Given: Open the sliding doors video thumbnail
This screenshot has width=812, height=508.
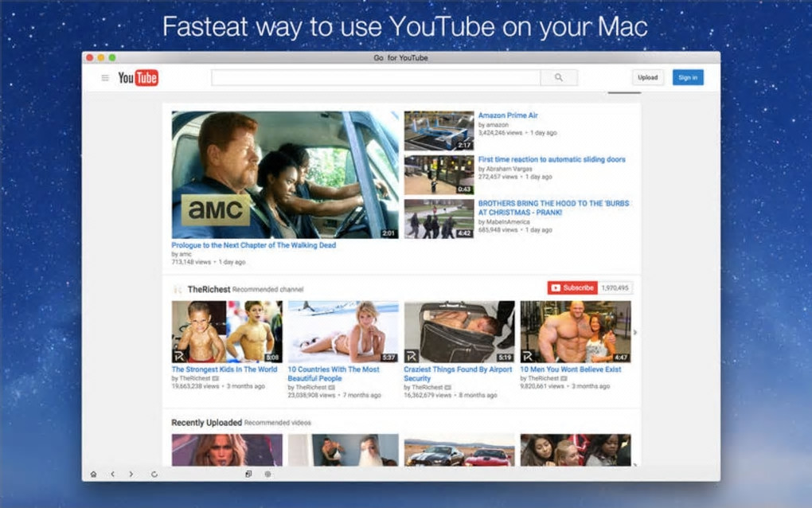Looking at the screenshot, I should [x=439, y=174].
